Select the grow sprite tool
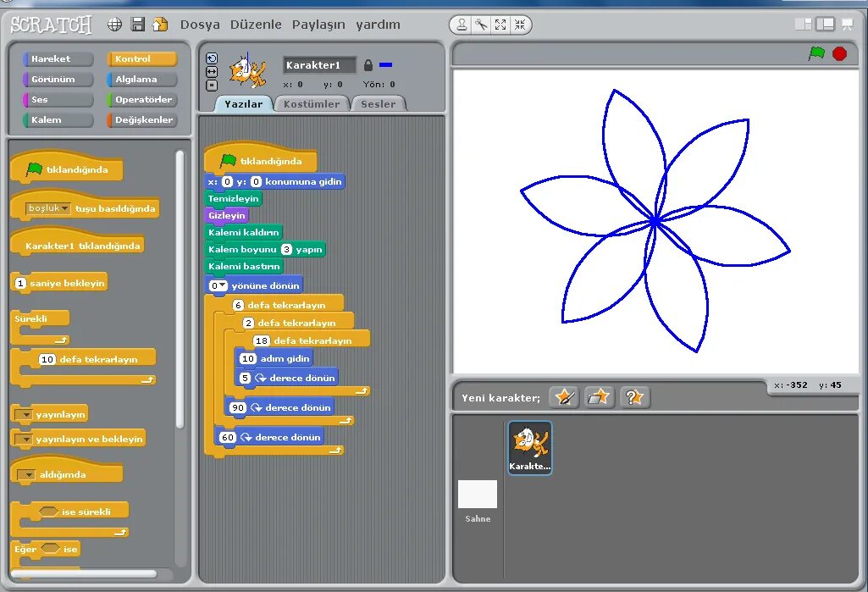This screenshot has width=868, height=592. pos(500,25)
